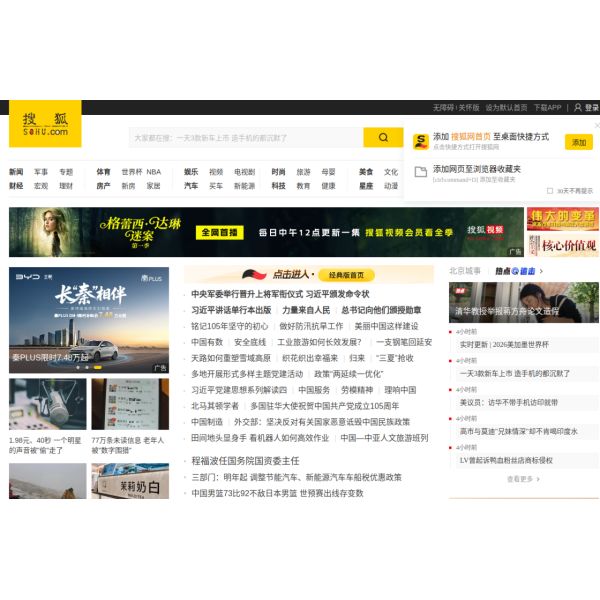The image size is (600, 600).
Task: Click 北京城事 tab
Action: tap(465, 271)
